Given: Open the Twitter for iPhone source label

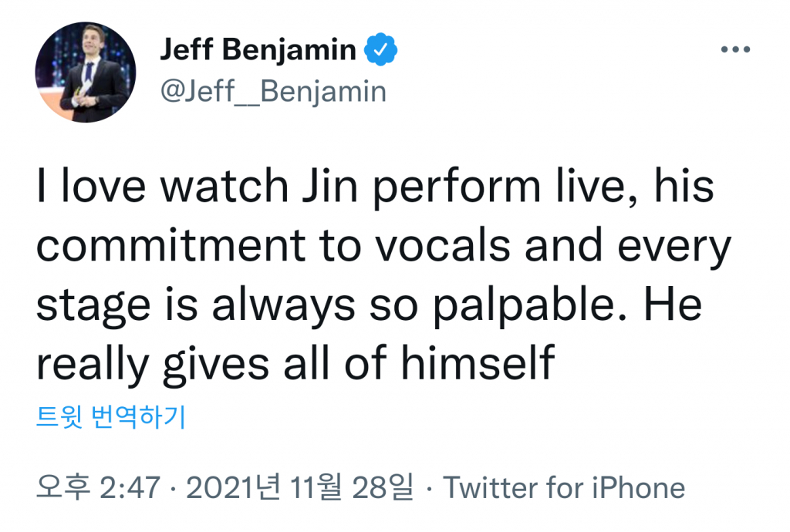Looking at the screenshot, I should click(564, 488).
